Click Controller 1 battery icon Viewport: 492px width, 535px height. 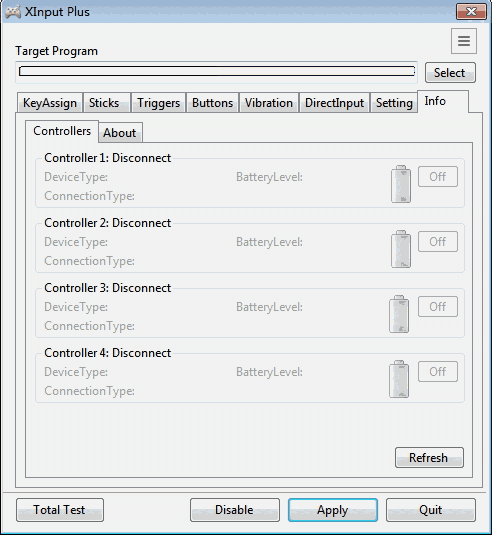[401, 184]
